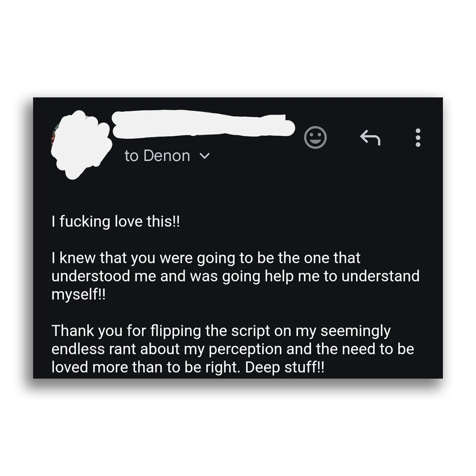Click the "to Denon" recipient label
476x476 pixels.
157,156
